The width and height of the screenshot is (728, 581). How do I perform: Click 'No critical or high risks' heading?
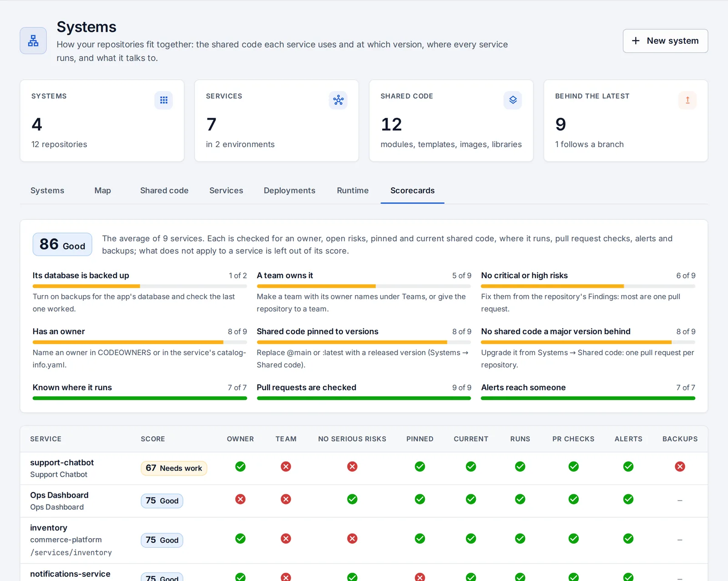point(524,275)
